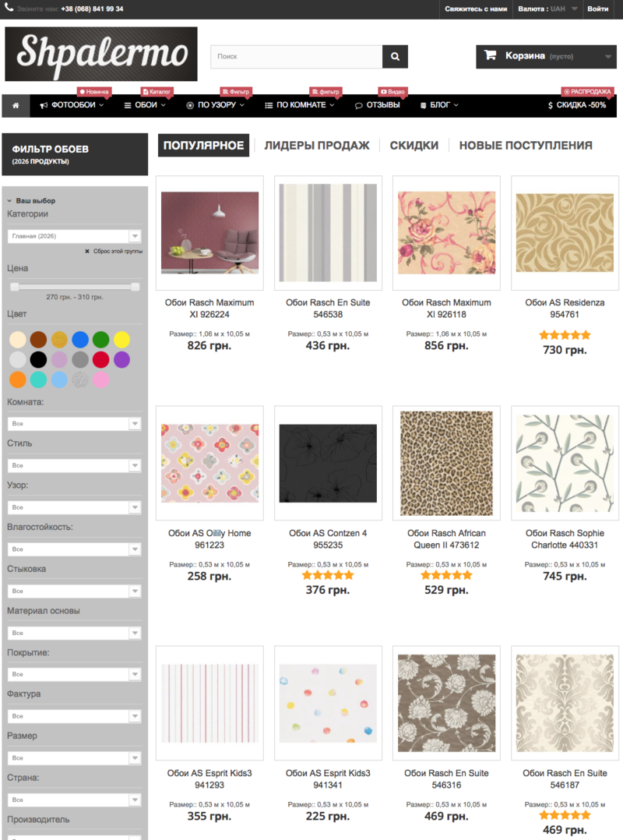623x840 pixels.
Task: Click the 'Войти' login link
Action: point(598,9)
